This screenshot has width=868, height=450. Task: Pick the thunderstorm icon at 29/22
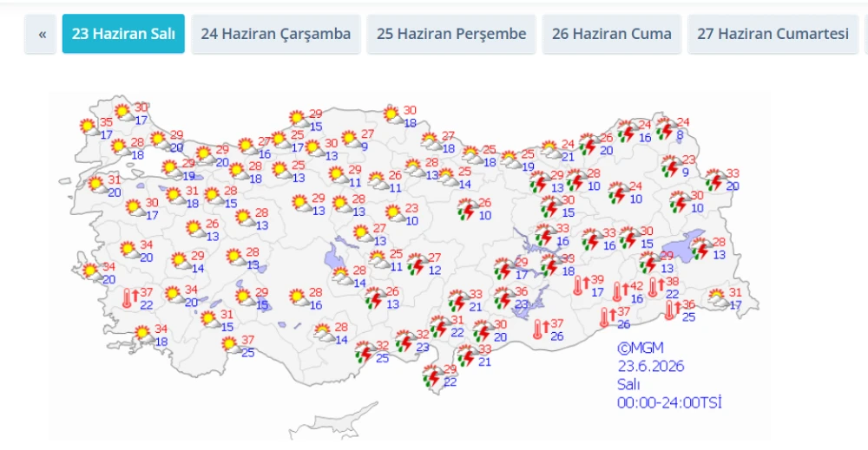(433, 376)
